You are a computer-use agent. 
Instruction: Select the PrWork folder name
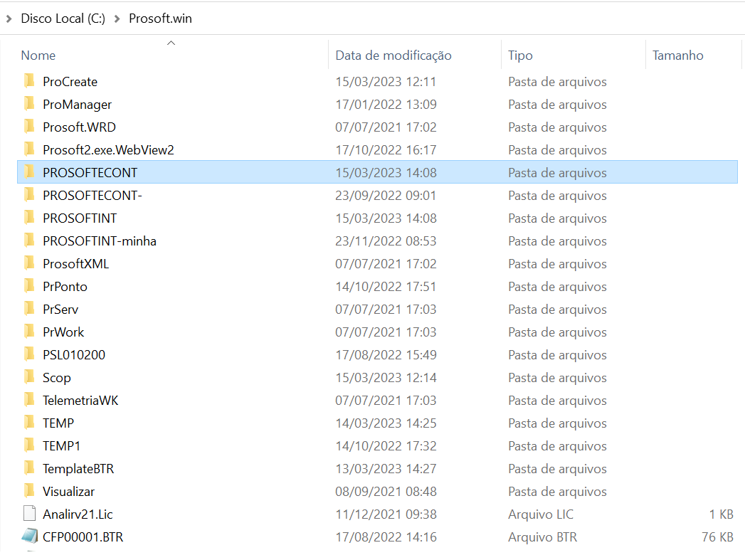(63, 332)
